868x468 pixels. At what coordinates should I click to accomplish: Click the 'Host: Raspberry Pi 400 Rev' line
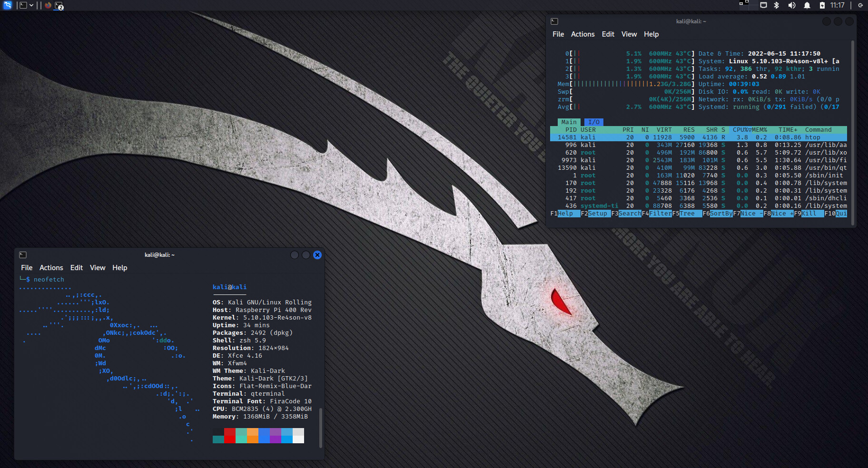point(262,310)
